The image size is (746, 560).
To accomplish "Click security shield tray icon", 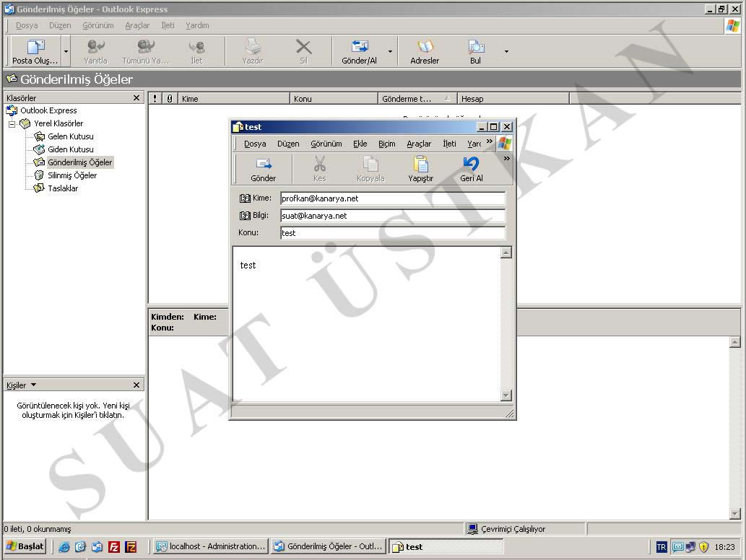I will [703, 547].
